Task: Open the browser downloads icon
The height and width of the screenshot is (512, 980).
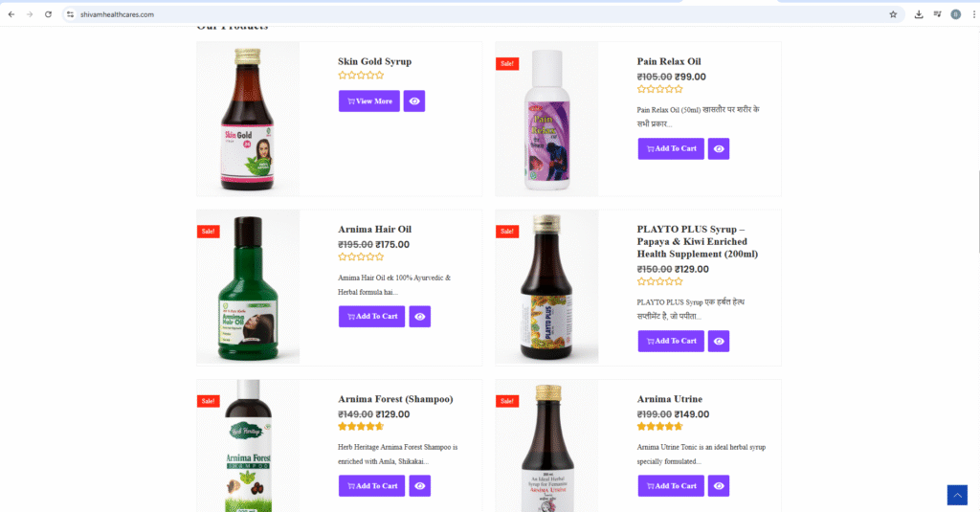Action: [919, 14]
